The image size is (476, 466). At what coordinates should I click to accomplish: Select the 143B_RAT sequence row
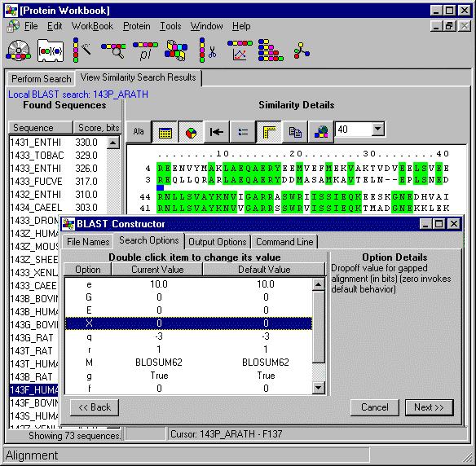pos(34,377)
